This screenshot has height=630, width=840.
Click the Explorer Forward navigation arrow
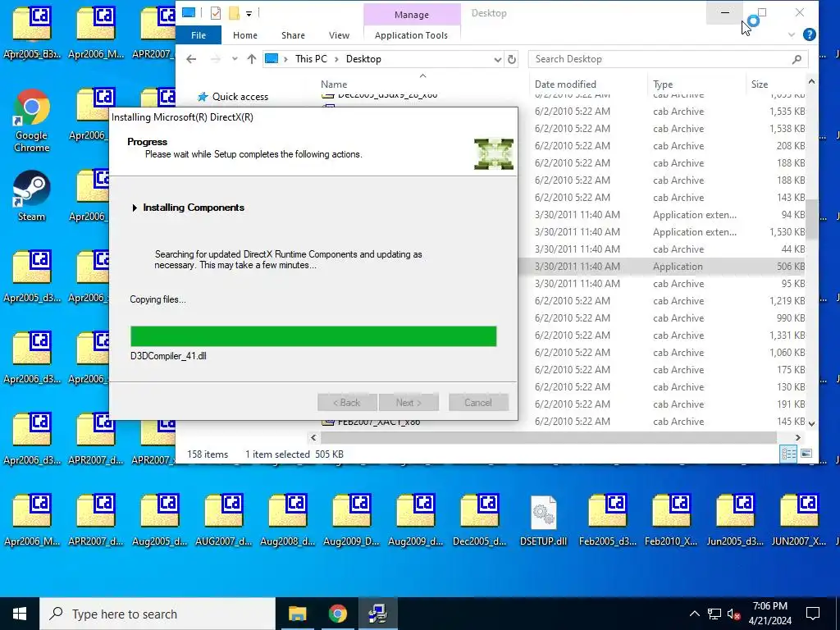[216, 59]
